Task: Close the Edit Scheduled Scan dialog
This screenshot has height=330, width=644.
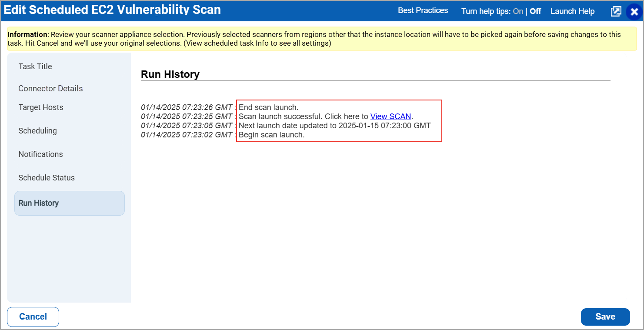Action: tap(634, 11)
